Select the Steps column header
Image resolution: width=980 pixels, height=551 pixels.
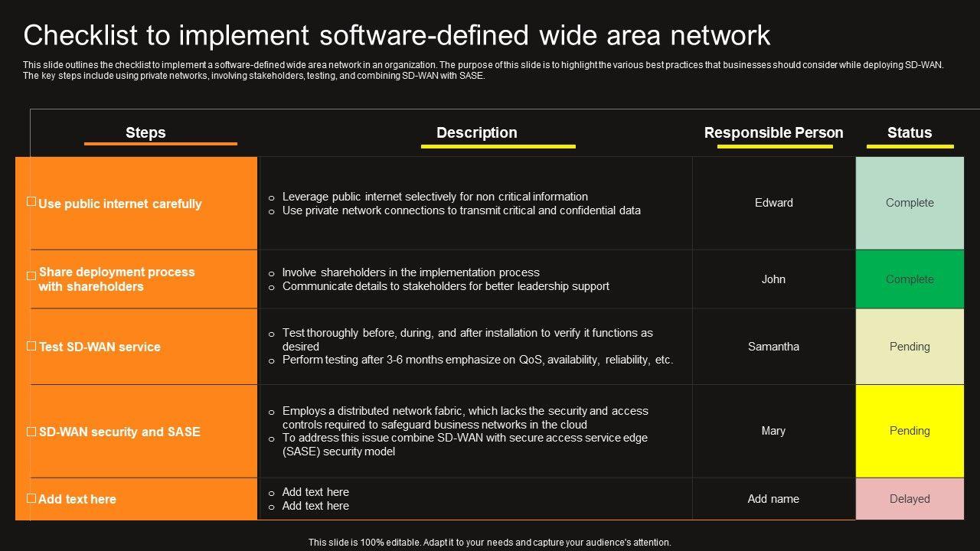145,132
